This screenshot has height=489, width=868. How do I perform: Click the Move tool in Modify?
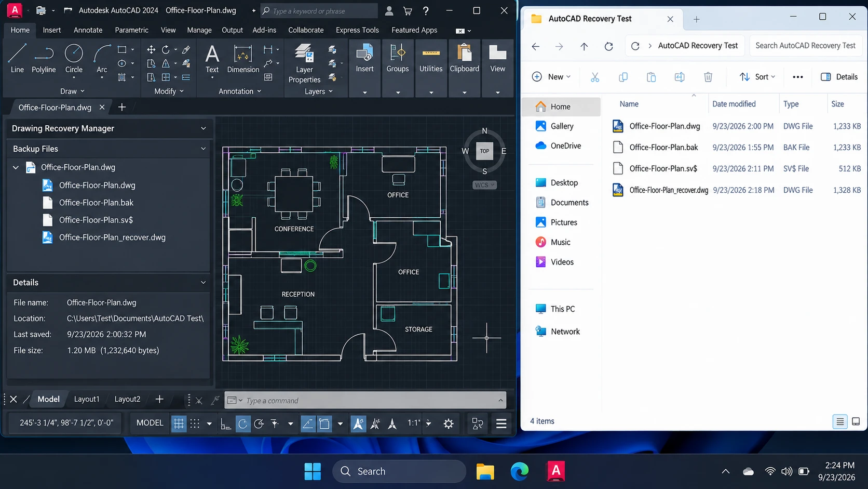151,49
